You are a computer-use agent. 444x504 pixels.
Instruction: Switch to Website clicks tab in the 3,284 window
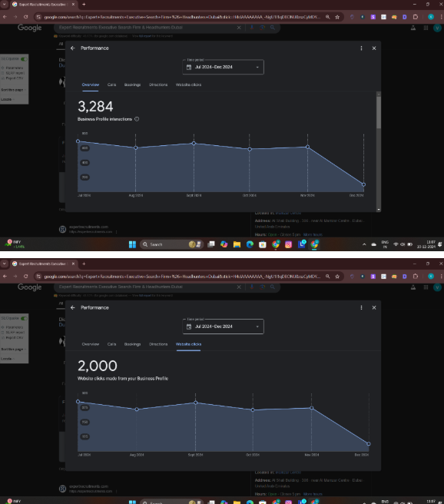tap(189, 85)
